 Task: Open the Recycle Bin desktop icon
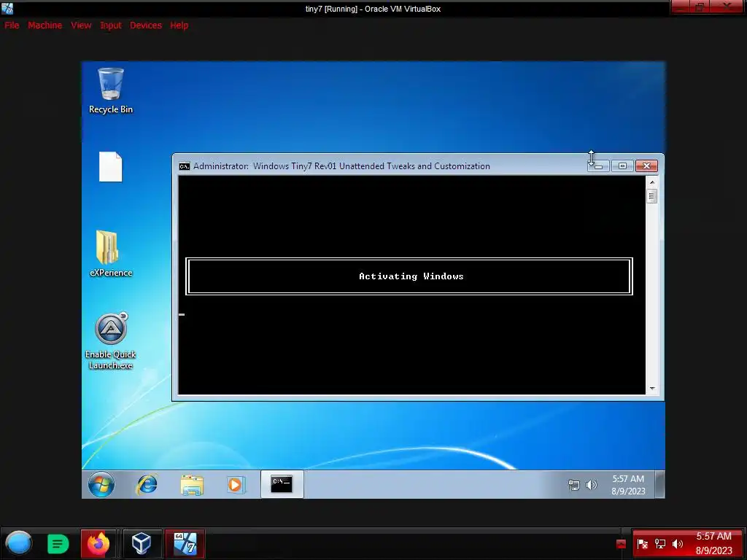pos(111,91)
